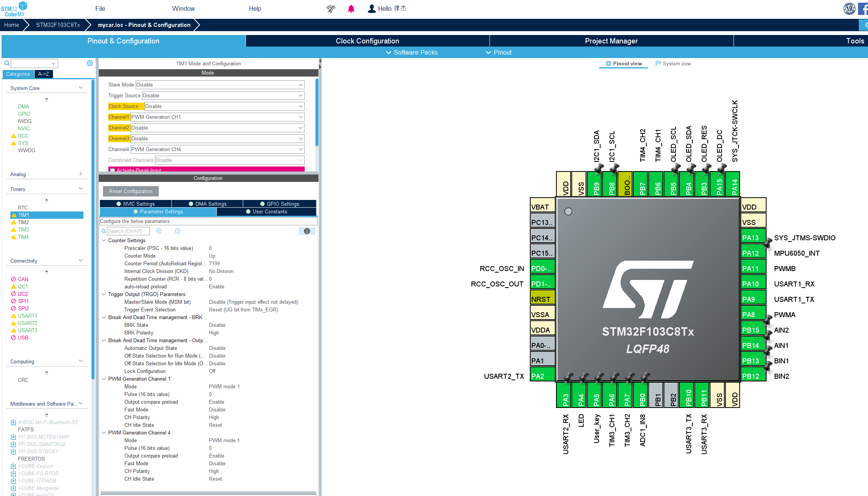Open Software Packs dropdown menu
The width and height of the screenshot is (868, 496).
click(412, 52)
